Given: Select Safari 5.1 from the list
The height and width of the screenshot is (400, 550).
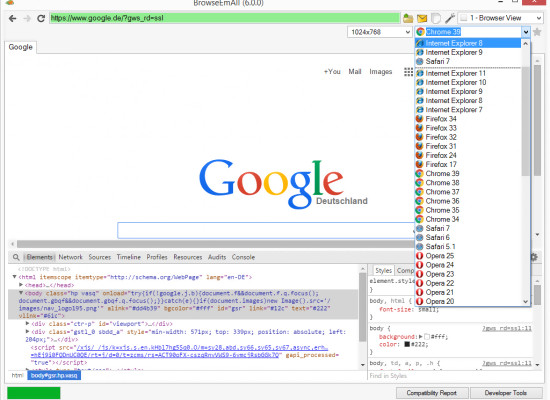Looking at the screenshot, I should [468, 247].
